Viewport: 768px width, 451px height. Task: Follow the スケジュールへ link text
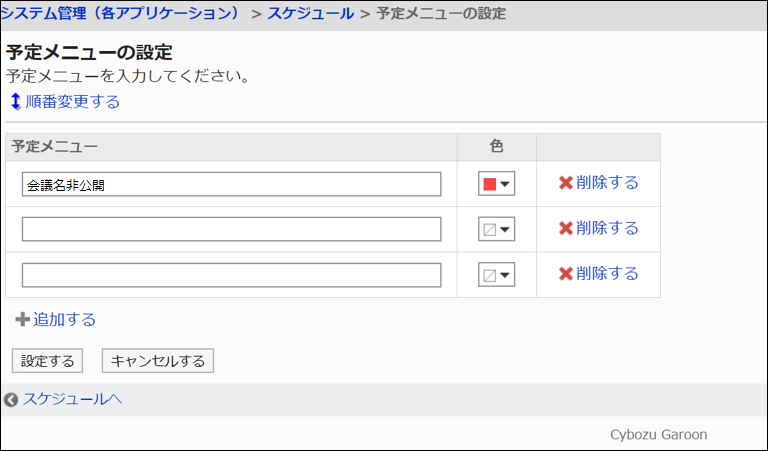(73, 399)
